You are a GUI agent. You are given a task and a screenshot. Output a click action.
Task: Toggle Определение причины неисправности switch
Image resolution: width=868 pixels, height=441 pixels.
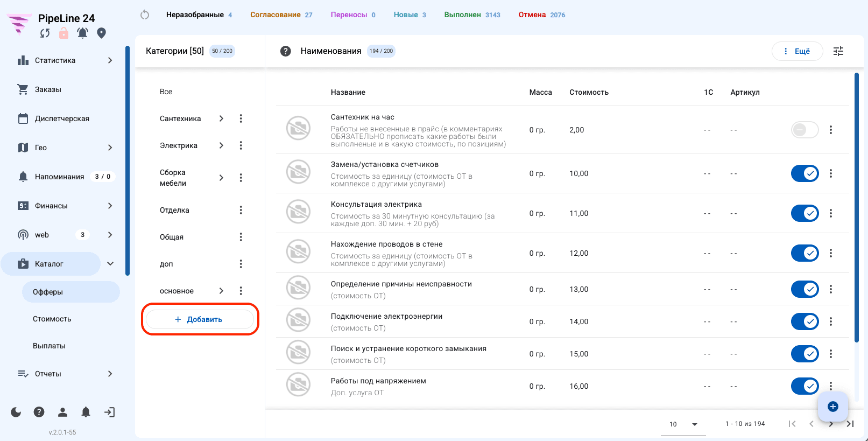pyautogui.click(x=805, y=289)
